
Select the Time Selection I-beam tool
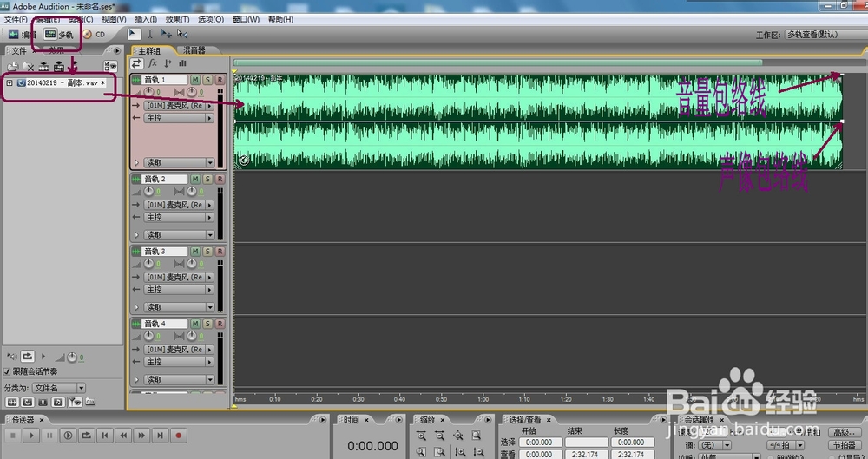[149, 34]
